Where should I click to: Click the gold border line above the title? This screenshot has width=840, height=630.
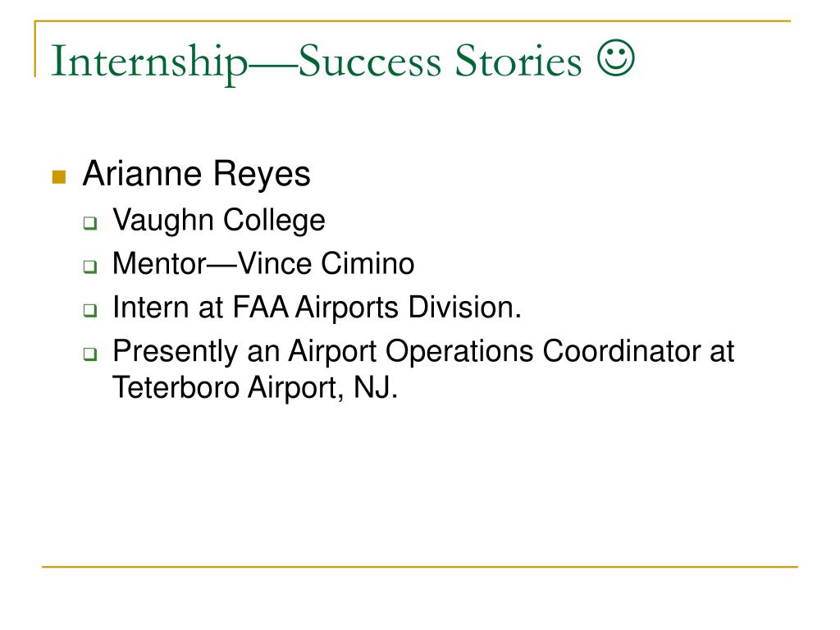pos(413,21)
